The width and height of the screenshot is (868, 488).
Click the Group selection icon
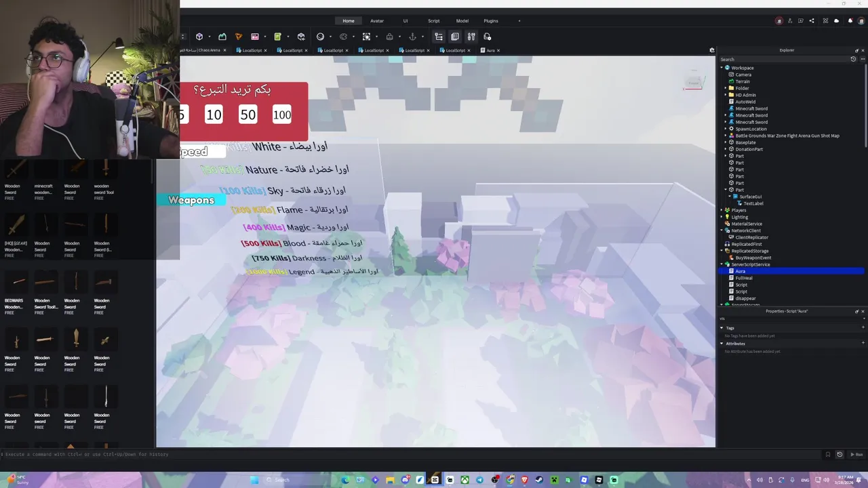366,37
